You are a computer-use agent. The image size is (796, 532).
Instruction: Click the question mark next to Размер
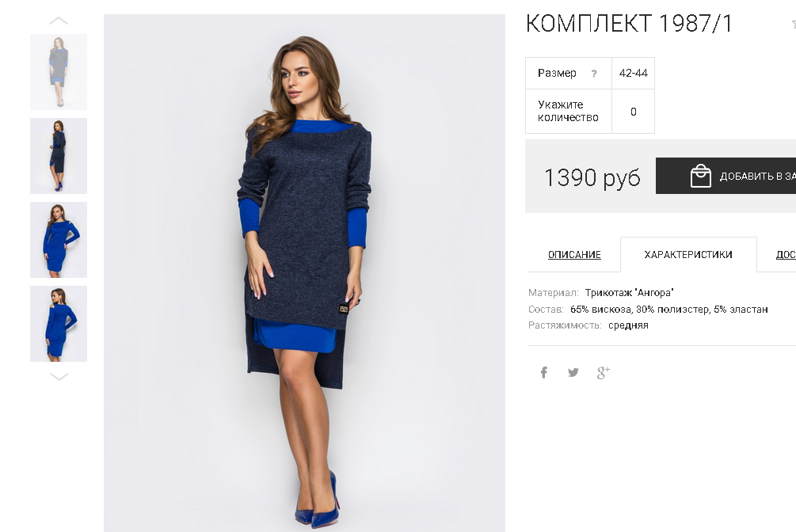pyautogui.click(x=593, y=74)
